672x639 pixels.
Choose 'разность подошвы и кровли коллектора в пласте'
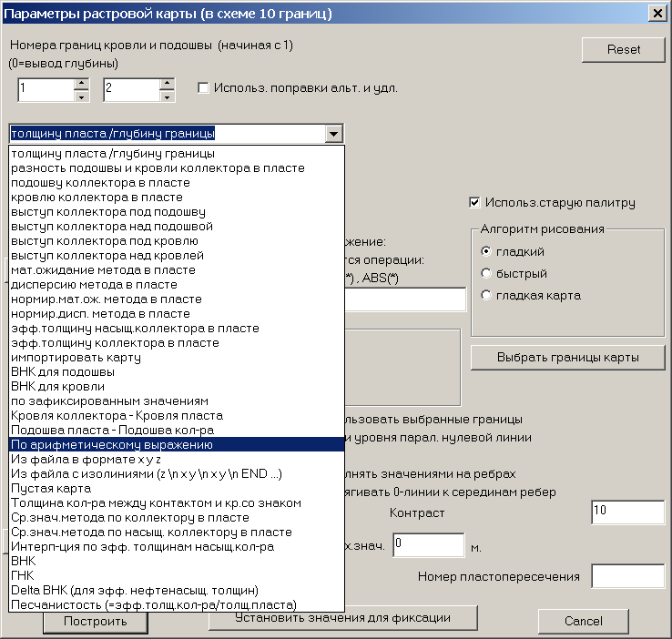pos(177,167)
